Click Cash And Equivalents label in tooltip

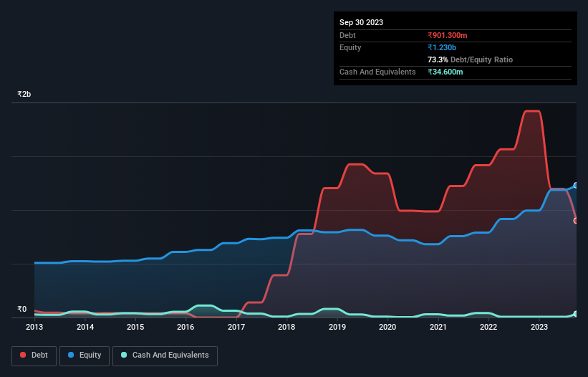pyautogui.click(x=377, y=72)
